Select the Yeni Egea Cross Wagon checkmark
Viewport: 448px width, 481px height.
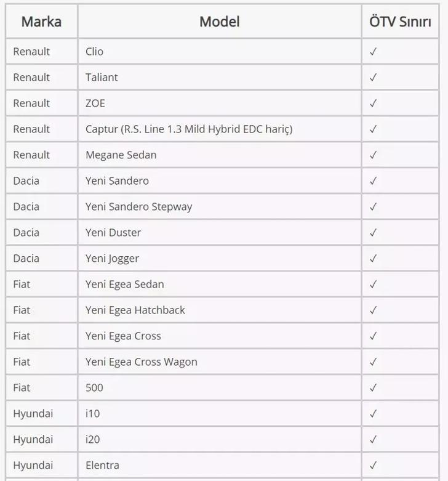[373, 362]
